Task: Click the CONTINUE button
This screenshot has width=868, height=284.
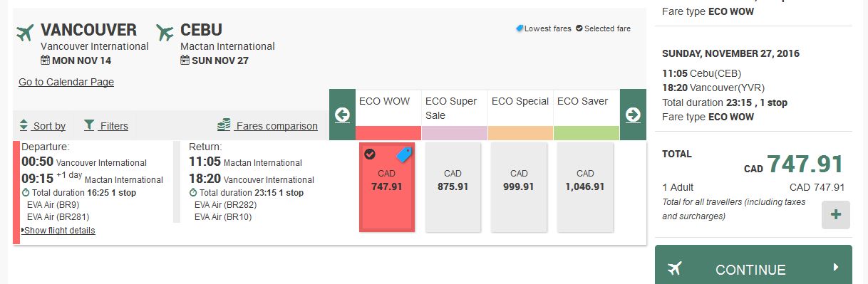Action: click(x=753, y=267)
